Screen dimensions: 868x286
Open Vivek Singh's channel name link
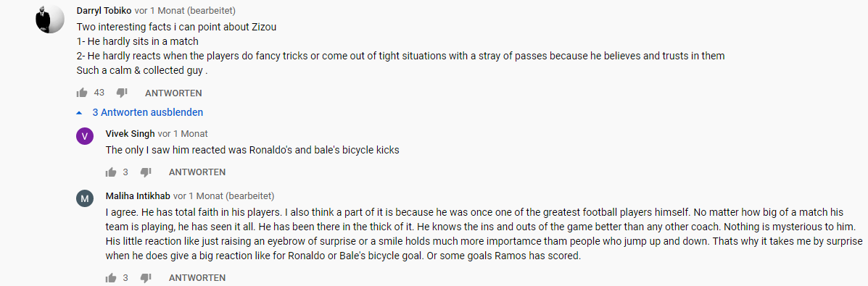(x=130, y=134)
